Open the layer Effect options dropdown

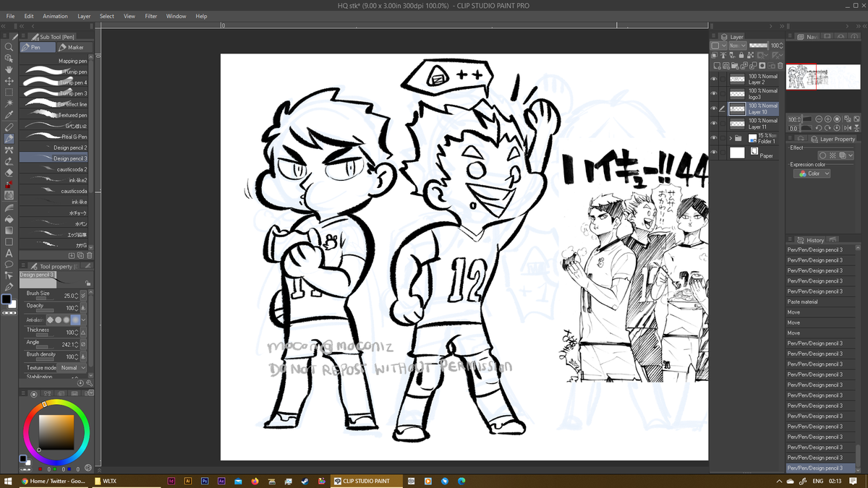click(851, 155)
